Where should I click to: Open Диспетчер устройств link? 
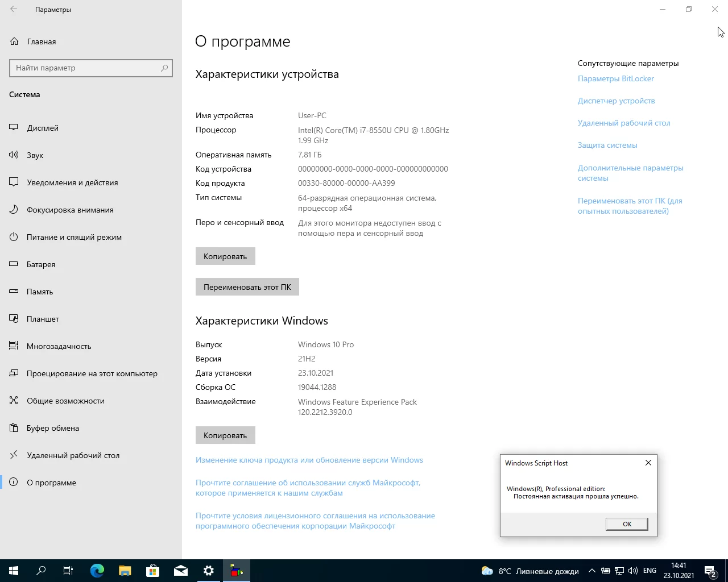coord(617,101)
